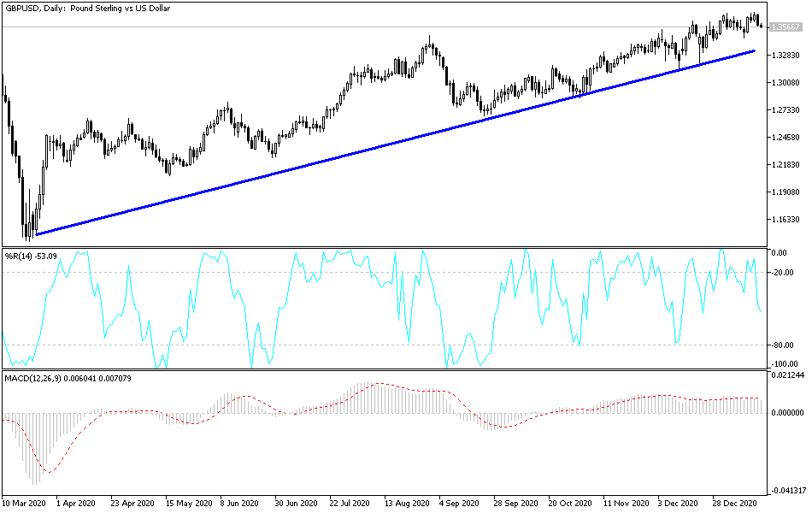Click the price level 1.16330 on the scale
This screenshot has height=513, width=812.
point(784,219)
